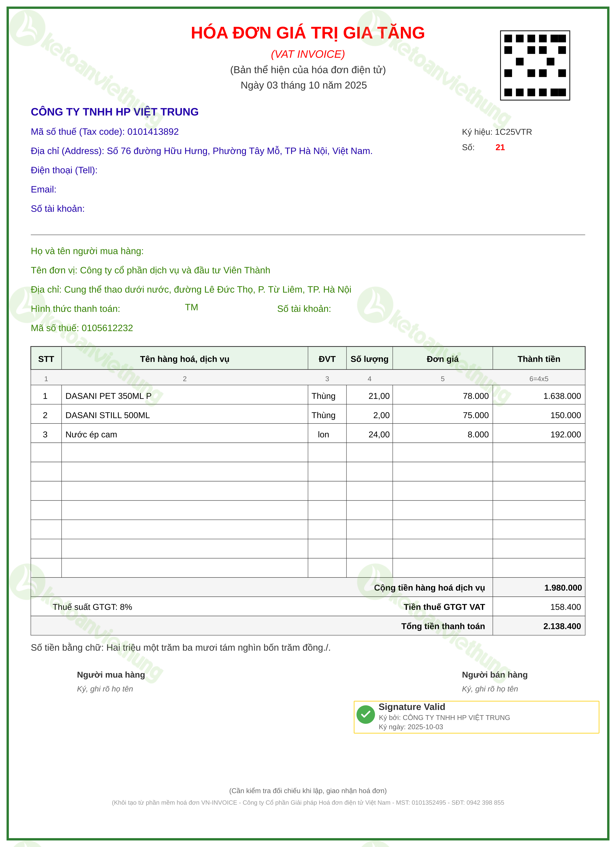
Task: Select the signer line 'Ký bởi: CÔNG TY TNHH HP VIỆT TRUNG'
Action: click(445, 718)
